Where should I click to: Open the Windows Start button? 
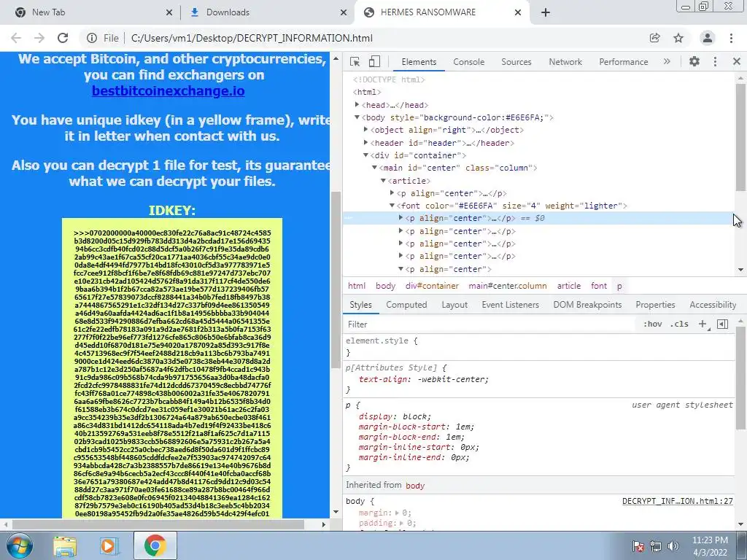click(18, 545)
